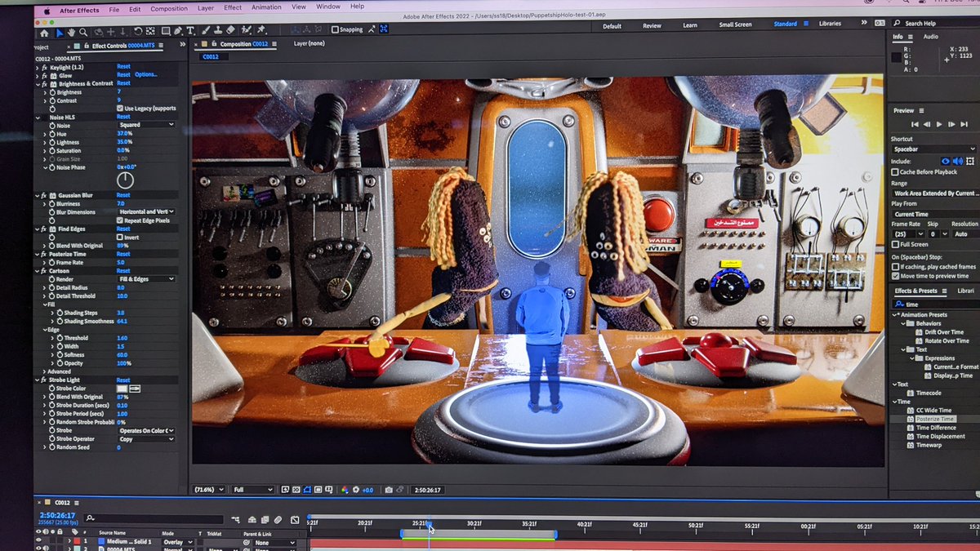Viewport: 980px width, 551px height.
Task: Toggle Include audio speaker icon in Preview
Action: coord(958,161)
